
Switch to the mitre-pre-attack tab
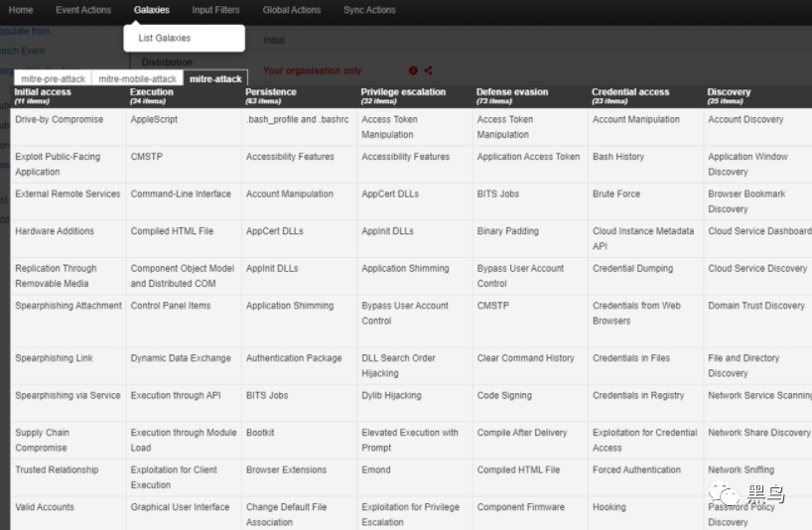[52, 78]
